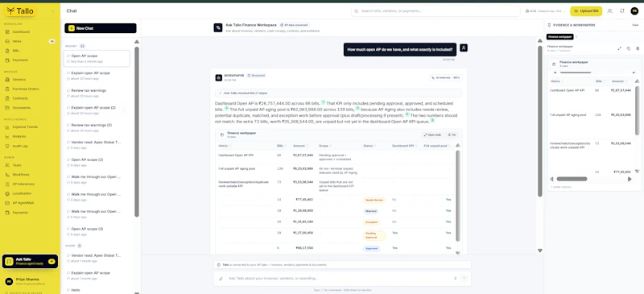Sort chat workpaper by Scope column
This screenshot has height=294, width=644.
pyautogui.click(x=324, y=146)
